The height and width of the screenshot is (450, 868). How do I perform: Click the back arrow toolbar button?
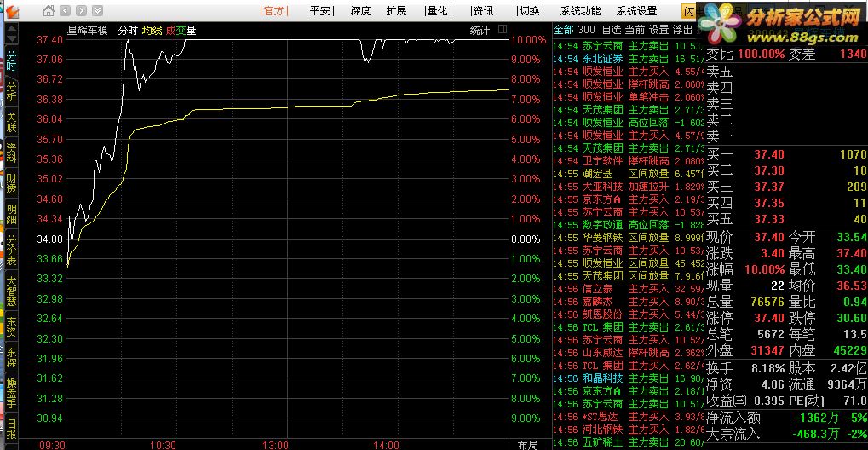(x=66, y=10)
